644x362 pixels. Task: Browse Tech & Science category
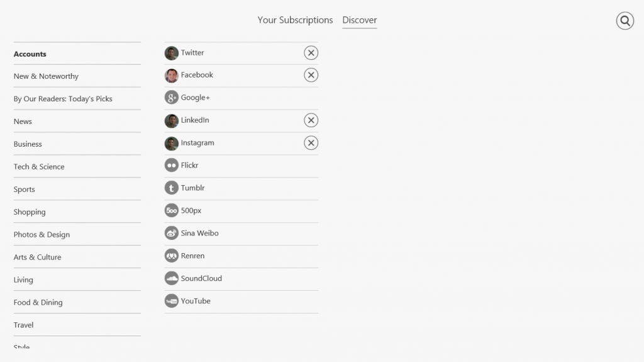[x=39, y=167]
